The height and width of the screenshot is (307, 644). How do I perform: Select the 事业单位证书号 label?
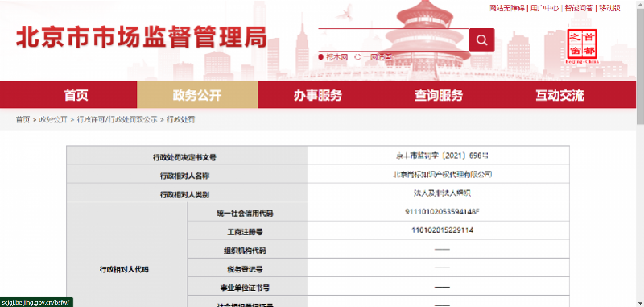pyautogui.click(x=245, y=288)
